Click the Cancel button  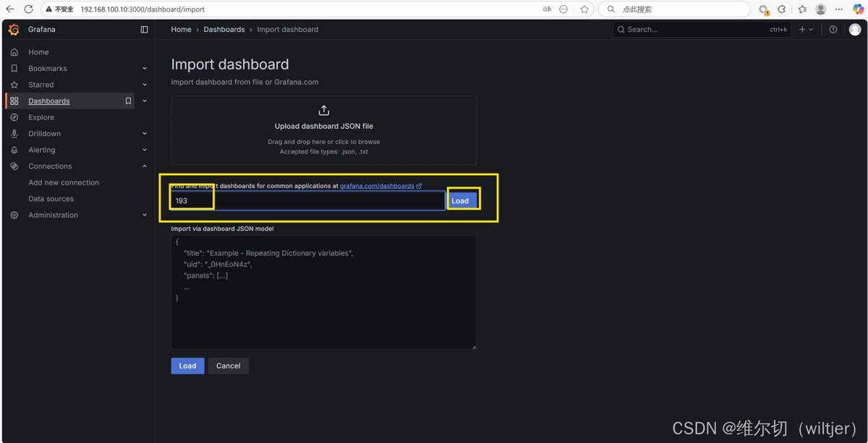(x=228, y=366)
